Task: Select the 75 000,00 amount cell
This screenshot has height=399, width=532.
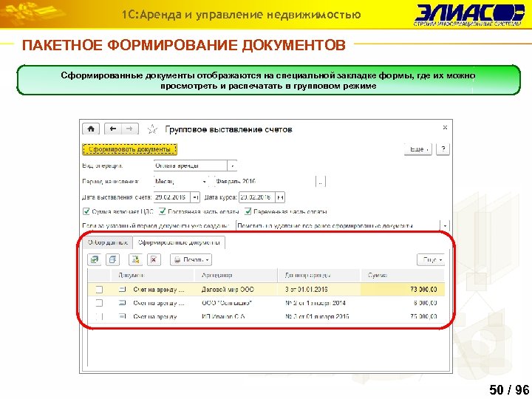Action: pyautogui.click(x=403, y=316)
